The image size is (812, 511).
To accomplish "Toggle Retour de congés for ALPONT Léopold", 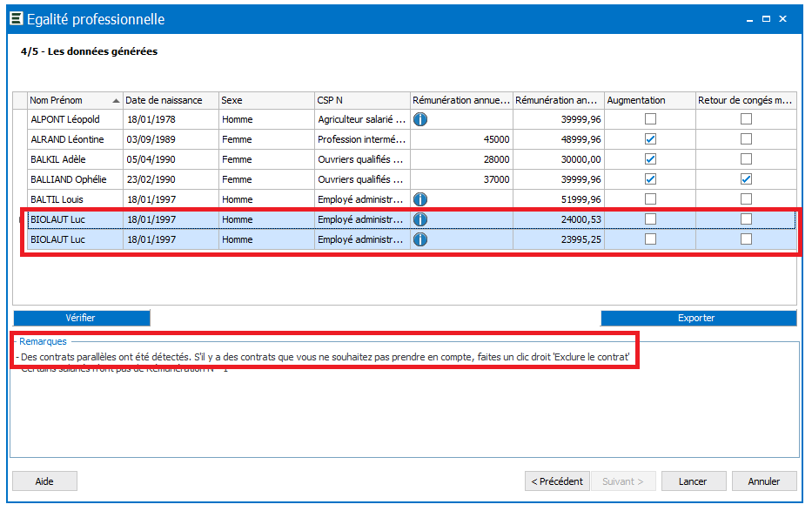I will click(x=746, y=119).
